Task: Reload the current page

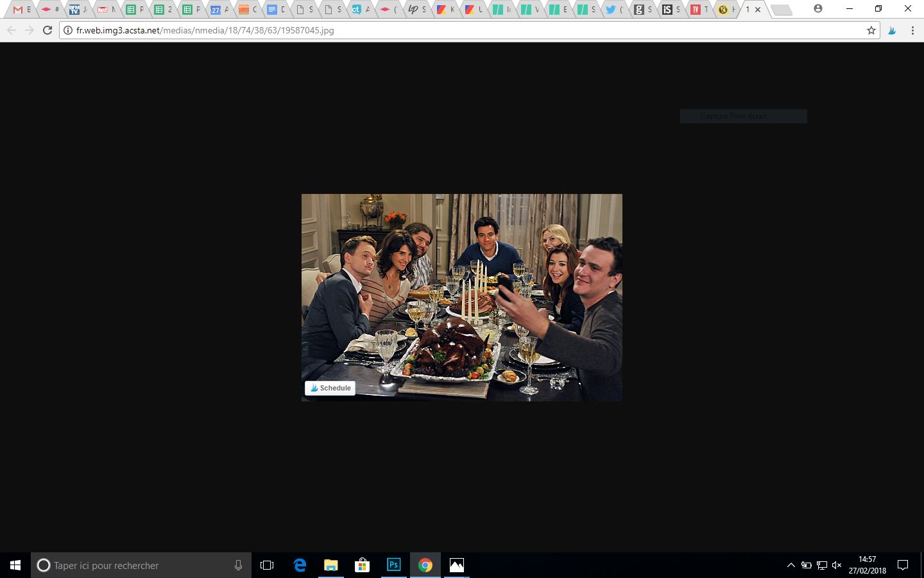Action: 47,30
